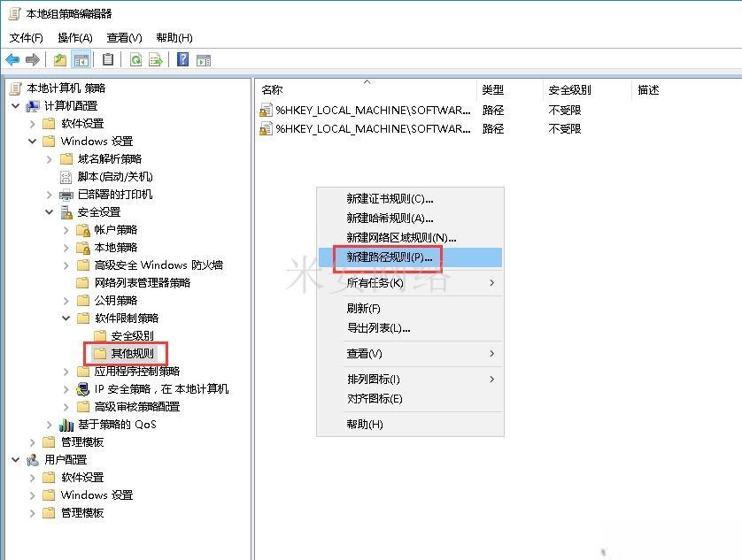Choose 导出列表(L)... in context menu
Viewport: 742px width, 560px height.
pos(410,327)
